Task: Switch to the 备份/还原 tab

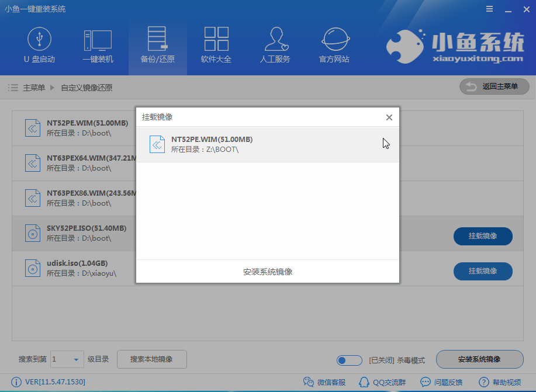Action: (157, 46)
